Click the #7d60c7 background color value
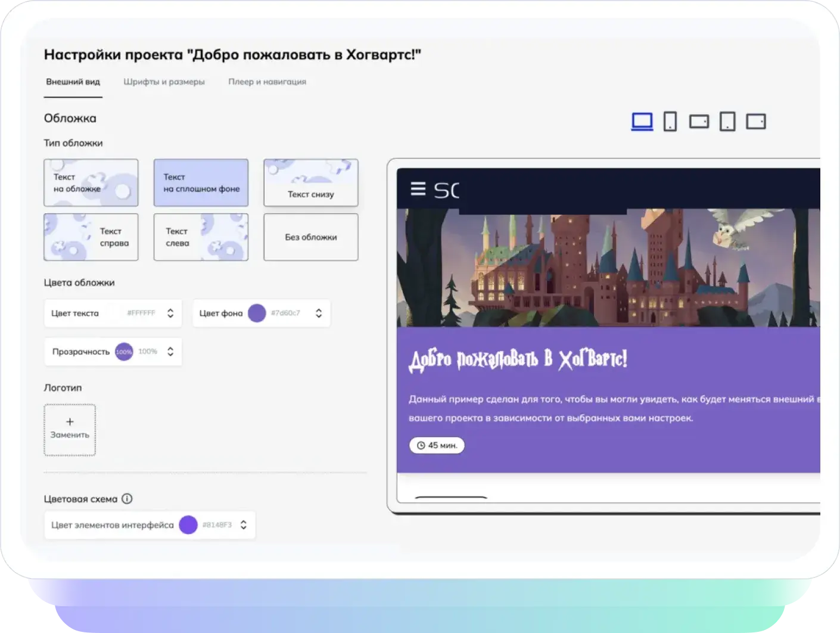 coord(285,313)
